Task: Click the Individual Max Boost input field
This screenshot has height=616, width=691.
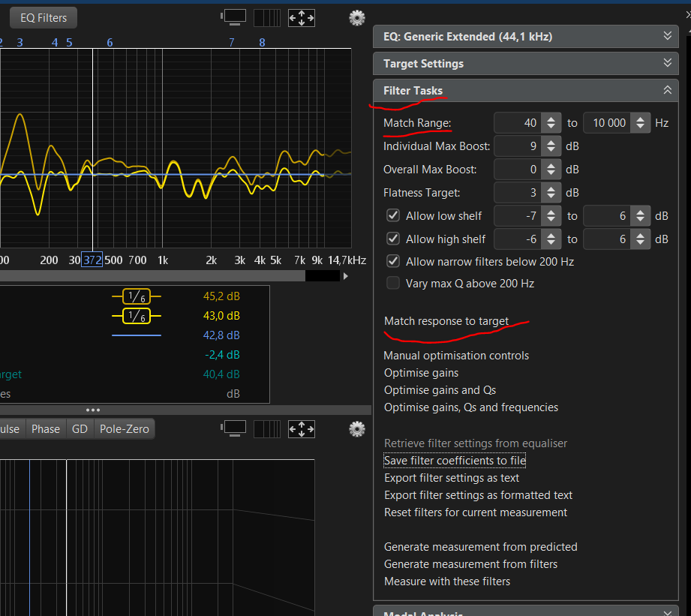Action: (x=518, y=146)
